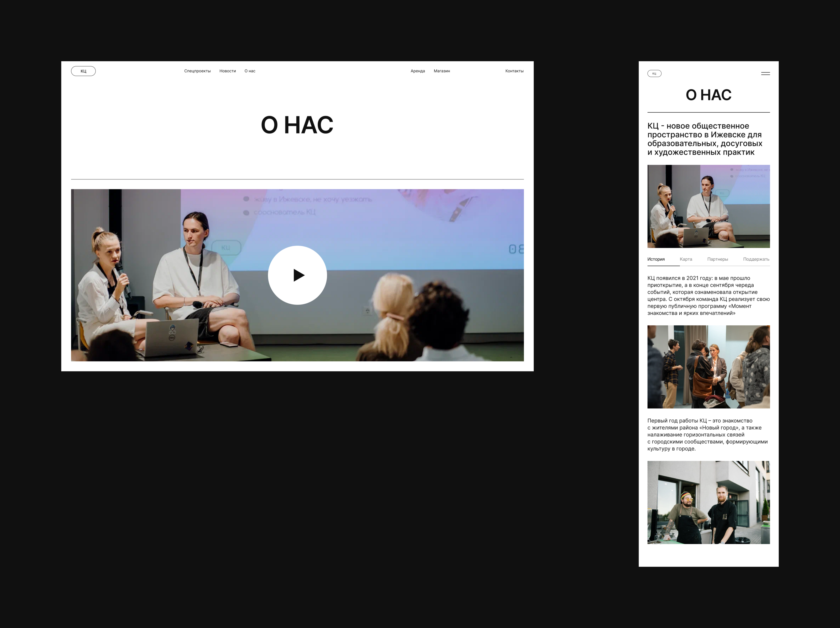This screenshot has width=840, height=628.
Task: Click the photo of two men outdoors
Action: (x=708, y=502)
